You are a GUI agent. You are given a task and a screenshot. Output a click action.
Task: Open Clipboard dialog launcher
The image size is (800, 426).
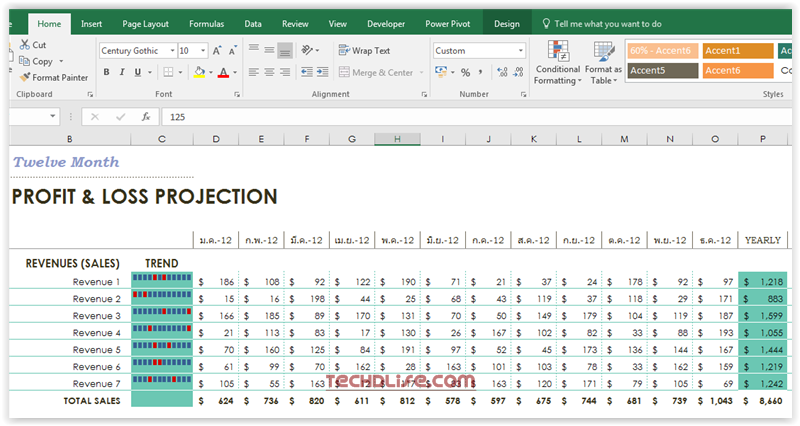(x=90, y=94)
